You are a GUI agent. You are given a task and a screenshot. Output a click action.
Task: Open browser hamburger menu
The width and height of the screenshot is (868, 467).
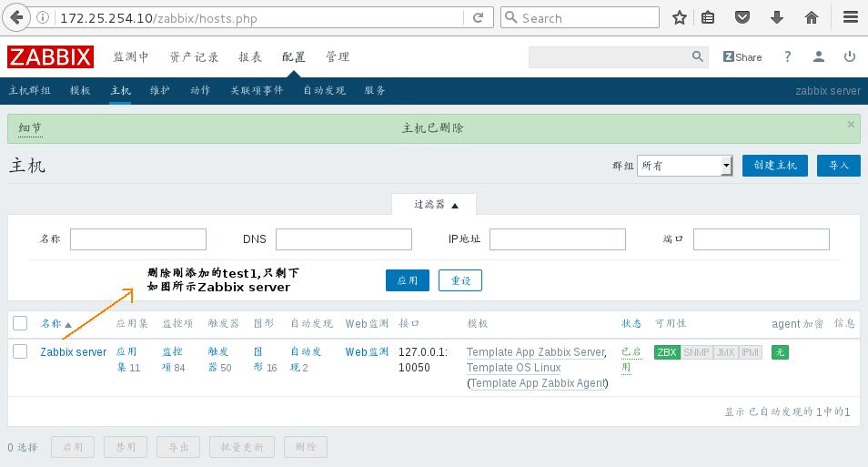tap(851, 17)
